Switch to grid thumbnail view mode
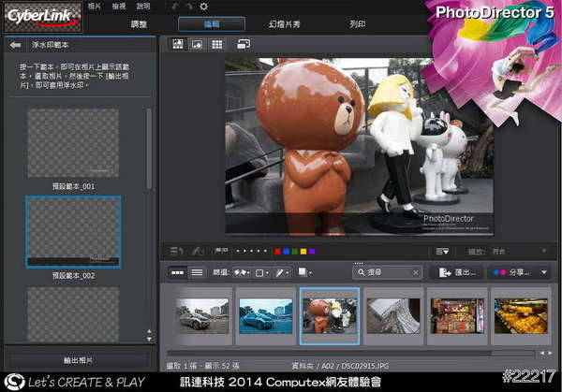562x392 pixels. 216,44
